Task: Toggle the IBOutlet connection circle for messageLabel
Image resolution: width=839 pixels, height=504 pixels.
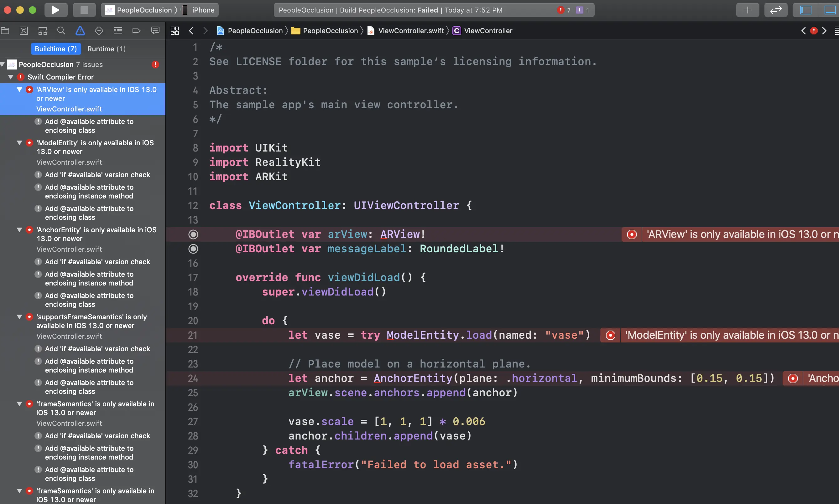Action: coord(193,249)
